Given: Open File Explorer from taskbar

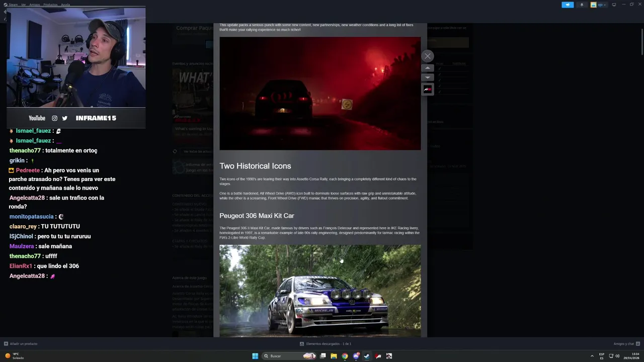Looking at the screenshot, I should pyautogui.click(x=334, y=356).
